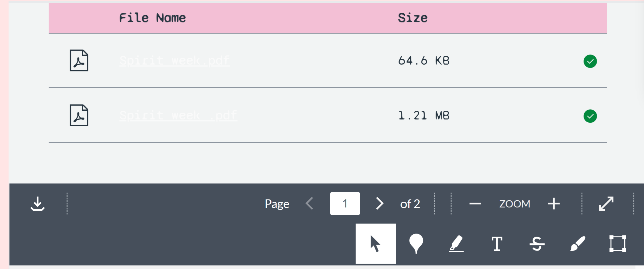
Task: Click the download icon in the viewer toolbar
Action: pos(38,204)
